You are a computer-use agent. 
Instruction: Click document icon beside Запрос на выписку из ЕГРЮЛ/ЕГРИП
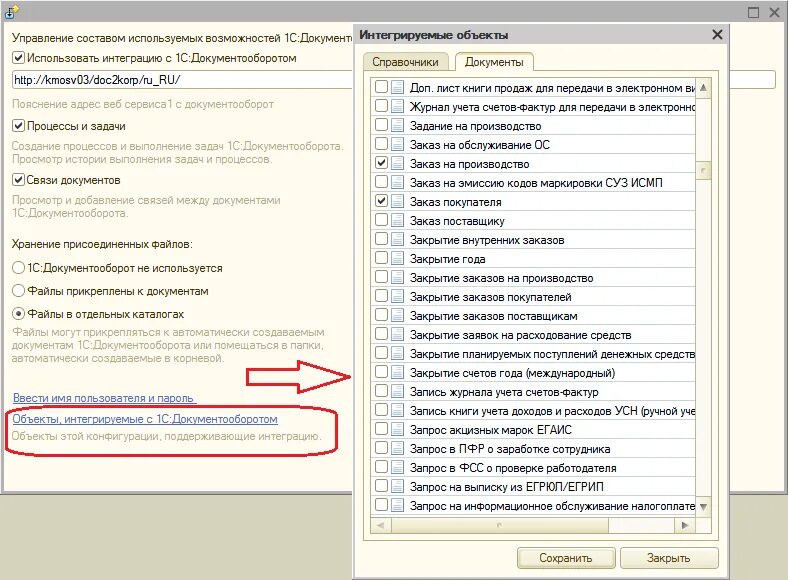398,487
